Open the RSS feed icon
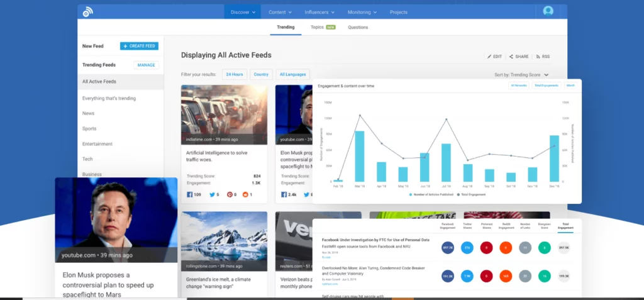Screen dimensions: 644x300 click(x=538, y=57)
